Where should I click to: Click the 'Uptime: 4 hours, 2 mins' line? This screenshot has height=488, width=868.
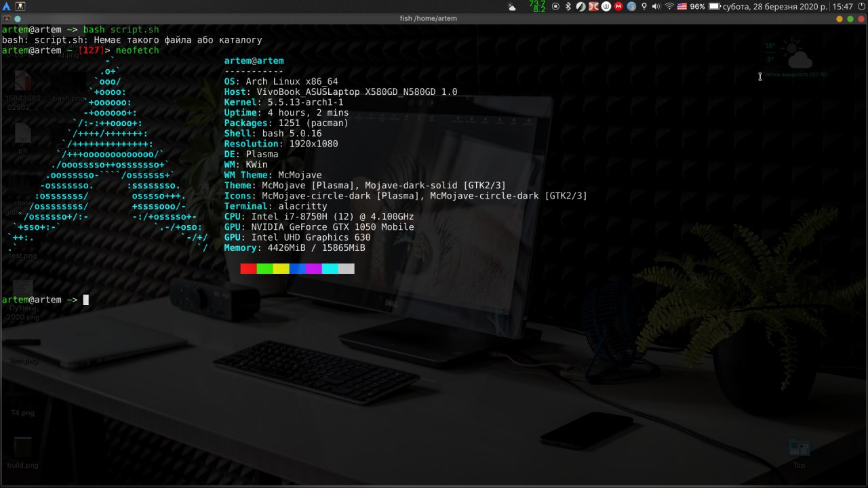[286, 113]
